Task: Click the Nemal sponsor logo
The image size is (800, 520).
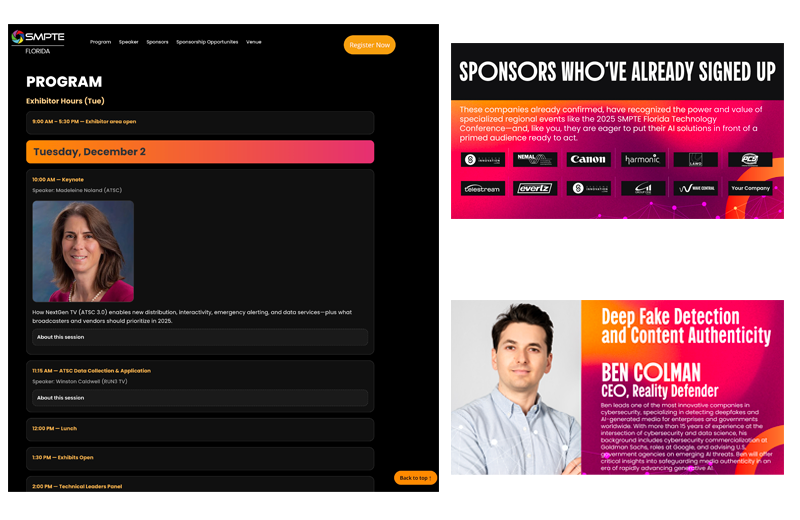Action: point(535,159)
